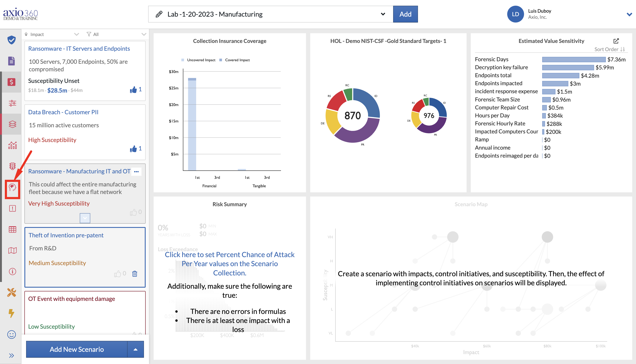Viewport: 636px width, 364px height.
Task: Click the lightning bolt sidebar icon
Action: (x=12, y=313)
